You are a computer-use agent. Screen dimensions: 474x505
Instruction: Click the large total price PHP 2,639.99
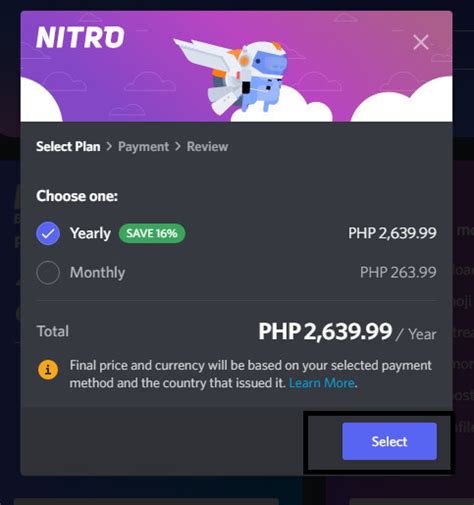[325, 331]
